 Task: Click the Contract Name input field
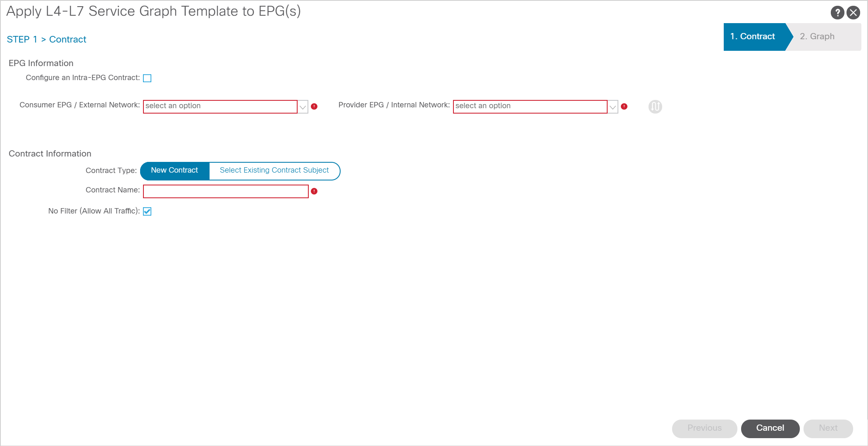pyautogui.click(x=225, y=190)
